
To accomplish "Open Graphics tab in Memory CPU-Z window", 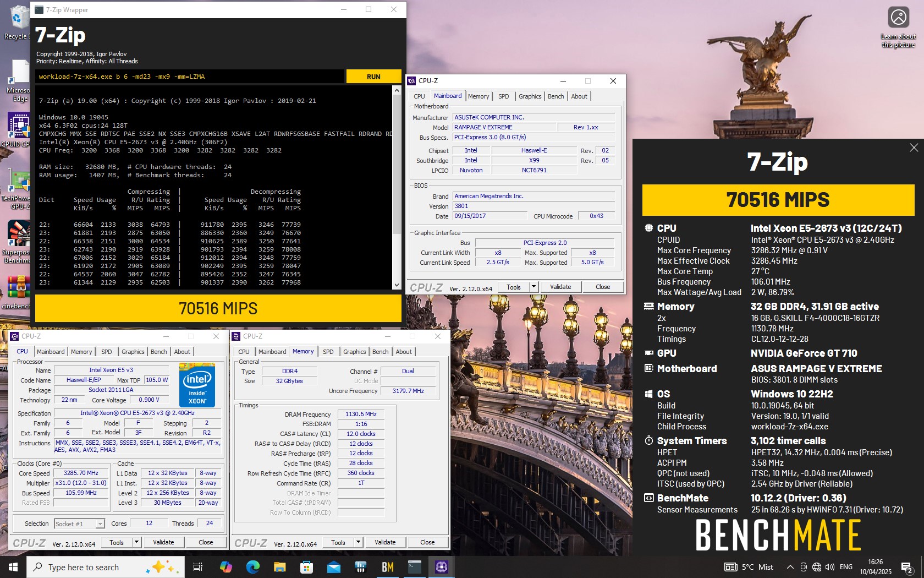I will (x=355, y=352).
